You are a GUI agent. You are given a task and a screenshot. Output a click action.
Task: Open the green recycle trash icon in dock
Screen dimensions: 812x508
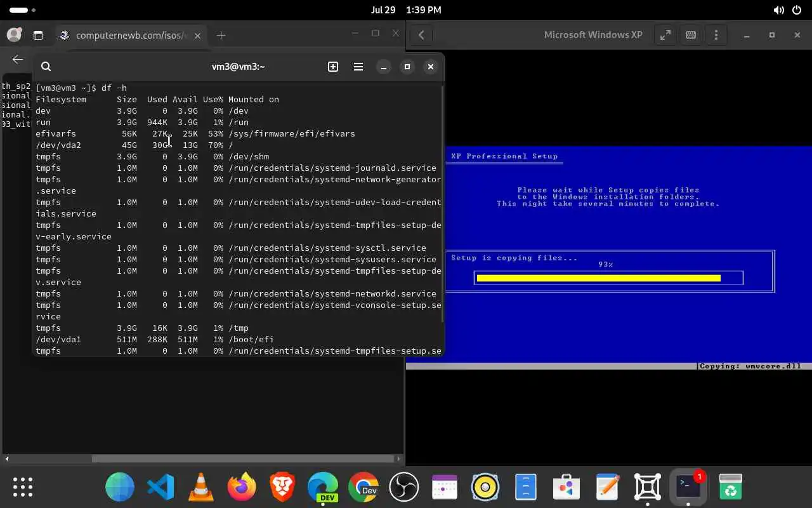pos(730,487)
